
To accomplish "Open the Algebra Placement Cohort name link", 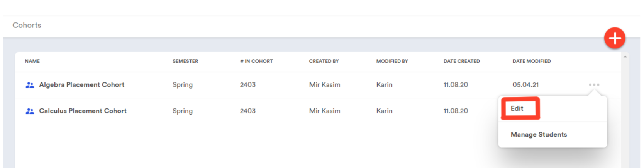I will [x=81, y=85].
